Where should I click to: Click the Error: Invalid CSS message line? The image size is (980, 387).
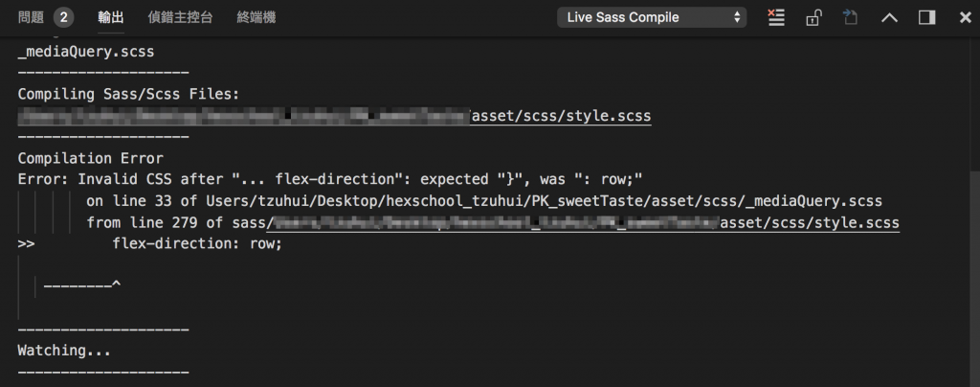(330, 180)
